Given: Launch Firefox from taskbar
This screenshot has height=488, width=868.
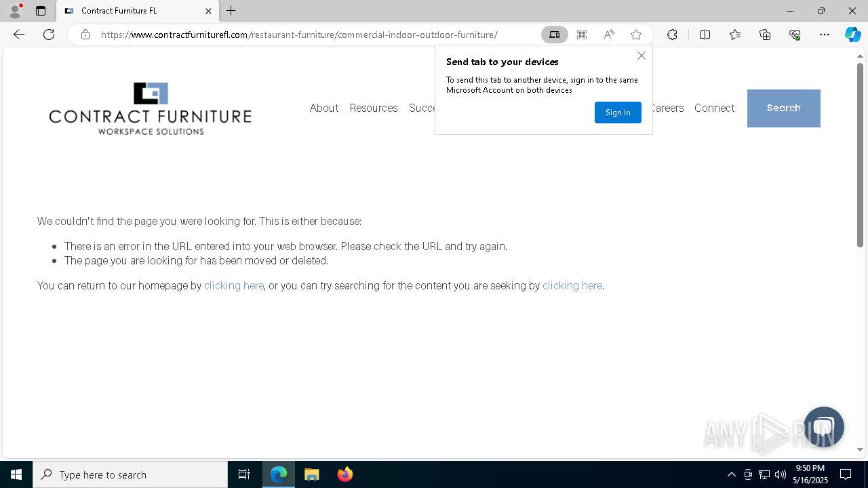Looking at the screenshot, I should tap(345, 474).
